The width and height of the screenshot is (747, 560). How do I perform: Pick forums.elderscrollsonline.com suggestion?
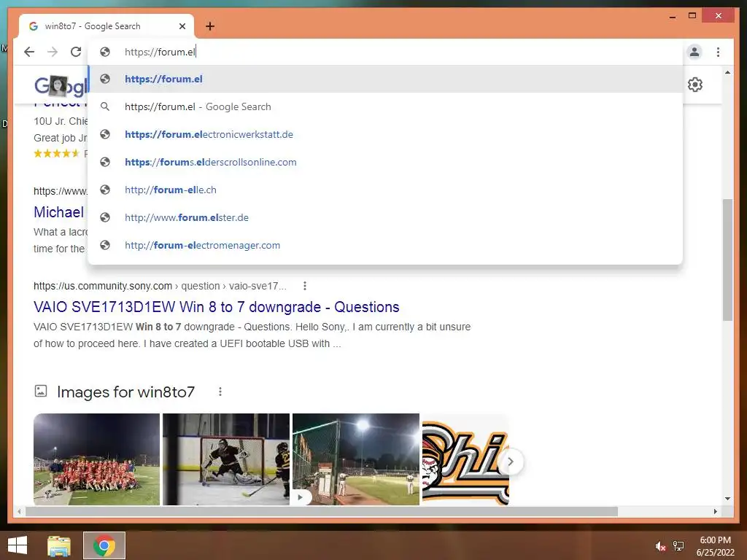click(x=385, y=162)
